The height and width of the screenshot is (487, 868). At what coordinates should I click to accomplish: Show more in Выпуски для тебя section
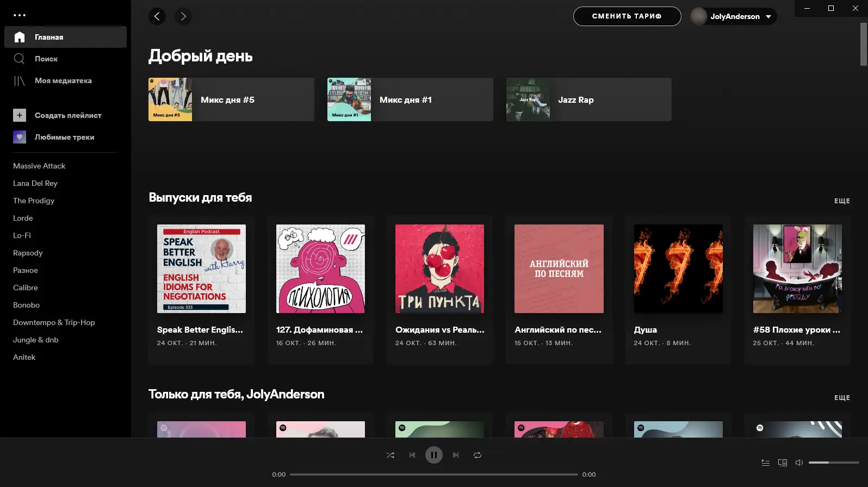click(842, 201)
